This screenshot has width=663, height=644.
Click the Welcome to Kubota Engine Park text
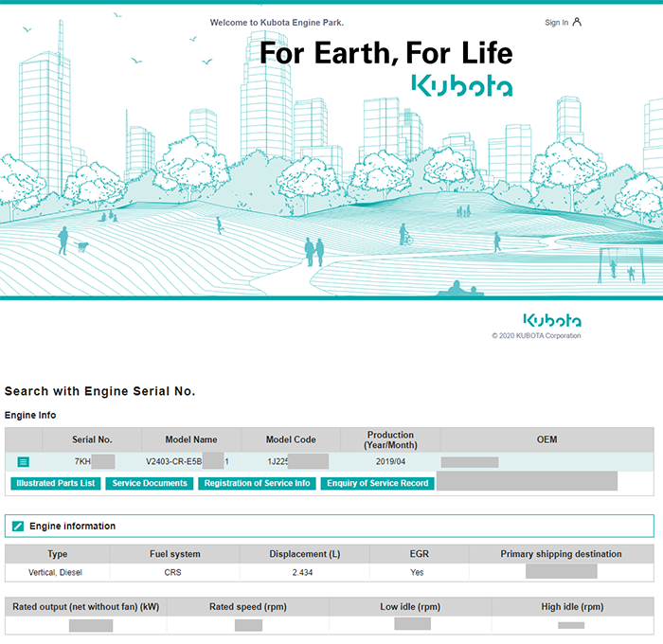pyautogui.click(x=277, y=23)
